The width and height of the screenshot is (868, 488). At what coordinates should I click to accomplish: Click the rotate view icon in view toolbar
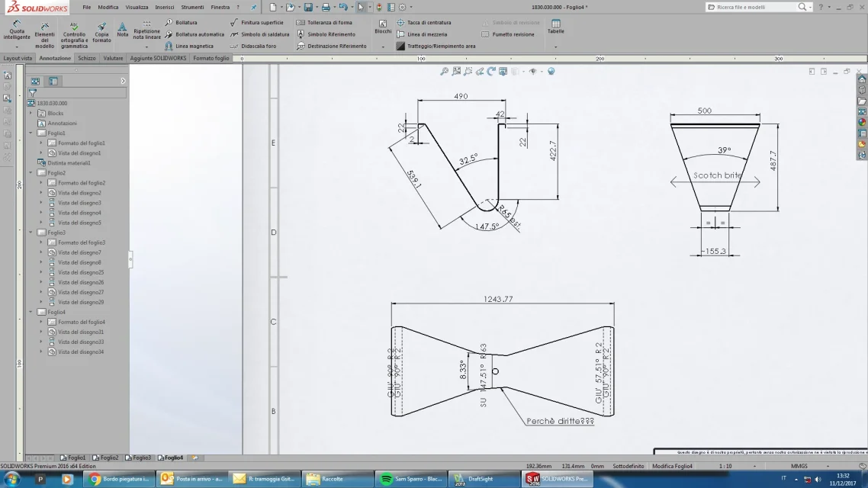point(491,72)
